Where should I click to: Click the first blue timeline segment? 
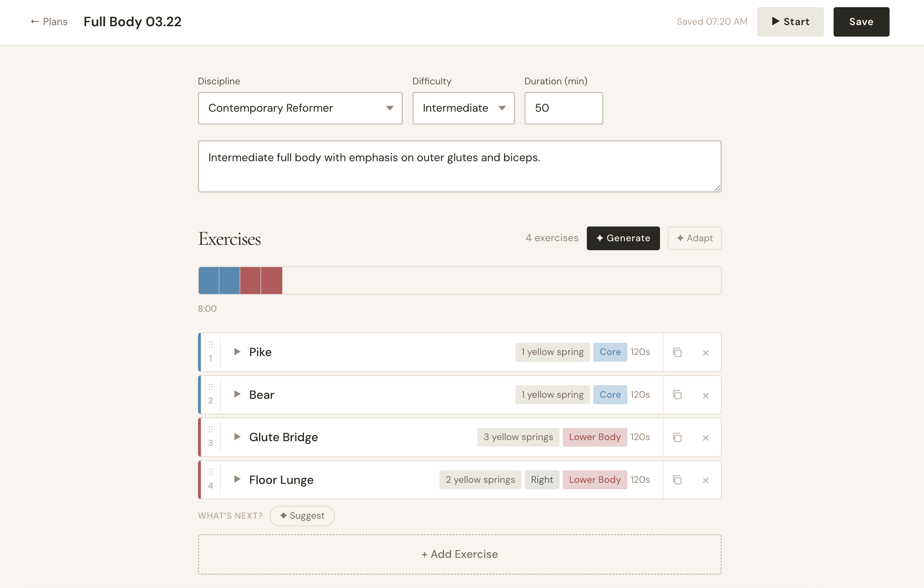tap(209, 281)
